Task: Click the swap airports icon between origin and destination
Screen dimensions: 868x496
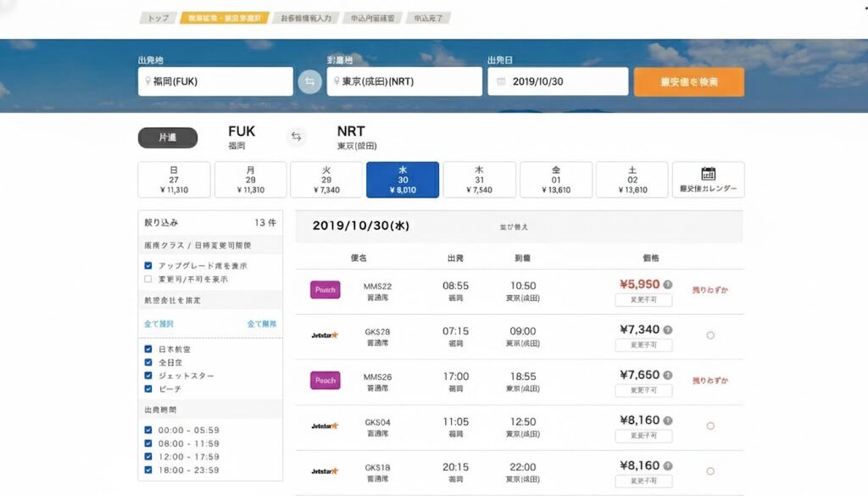Action: click(x=309, y=81)
